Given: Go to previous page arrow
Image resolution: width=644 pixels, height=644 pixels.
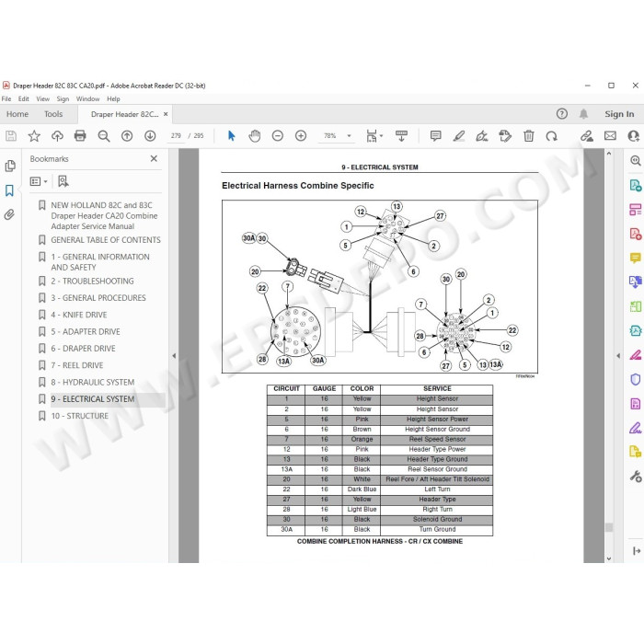Looking at the screenshot, I should click(127, 135).
